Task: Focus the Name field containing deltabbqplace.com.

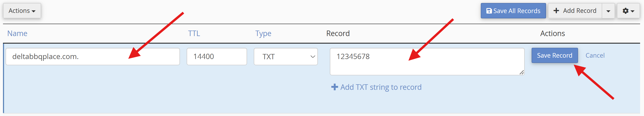Action: [92, 57]
